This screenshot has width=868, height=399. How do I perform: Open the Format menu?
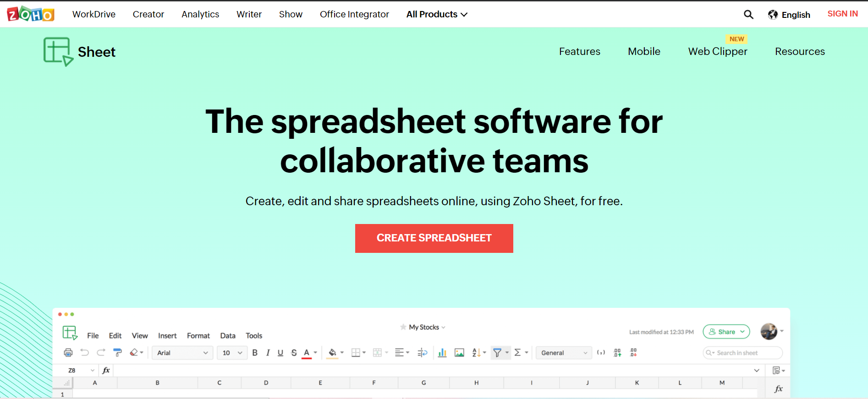pos(198,336)
